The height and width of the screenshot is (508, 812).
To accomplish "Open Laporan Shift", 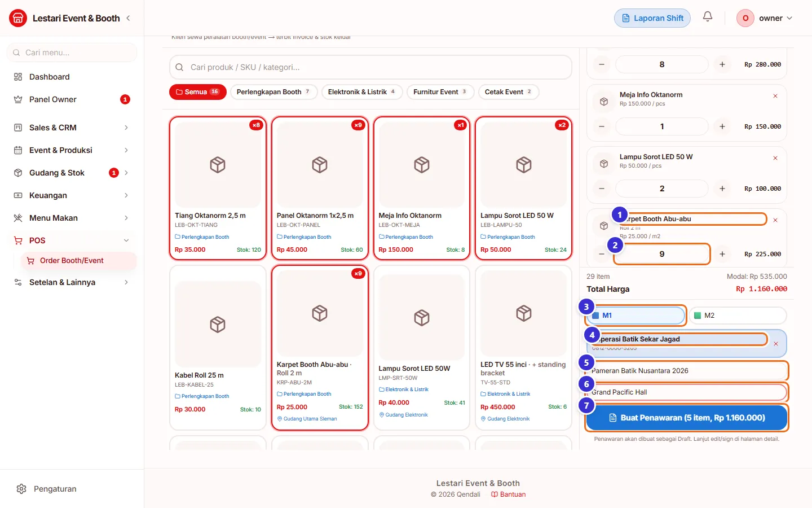I will click(652, 18).
